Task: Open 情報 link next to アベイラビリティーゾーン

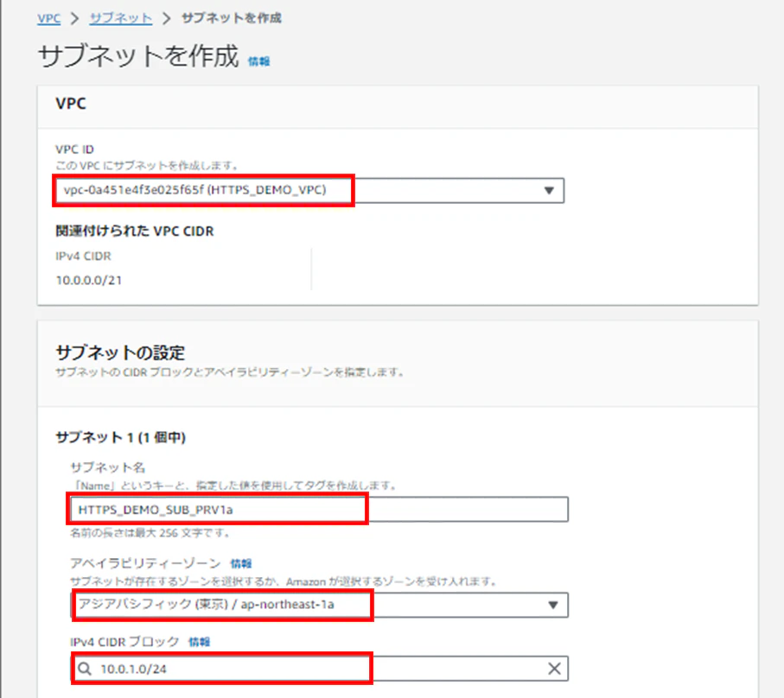Action: point(240,563)
